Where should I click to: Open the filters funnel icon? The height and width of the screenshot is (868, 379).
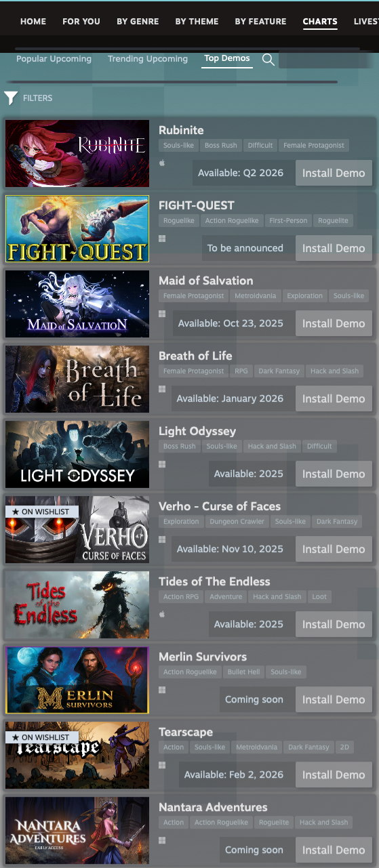[11, 98]
